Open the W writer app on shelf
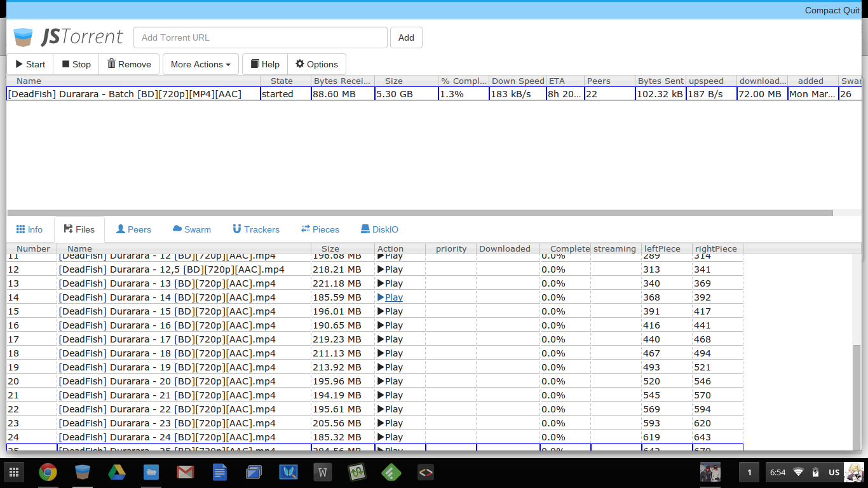 click(322, 472)
